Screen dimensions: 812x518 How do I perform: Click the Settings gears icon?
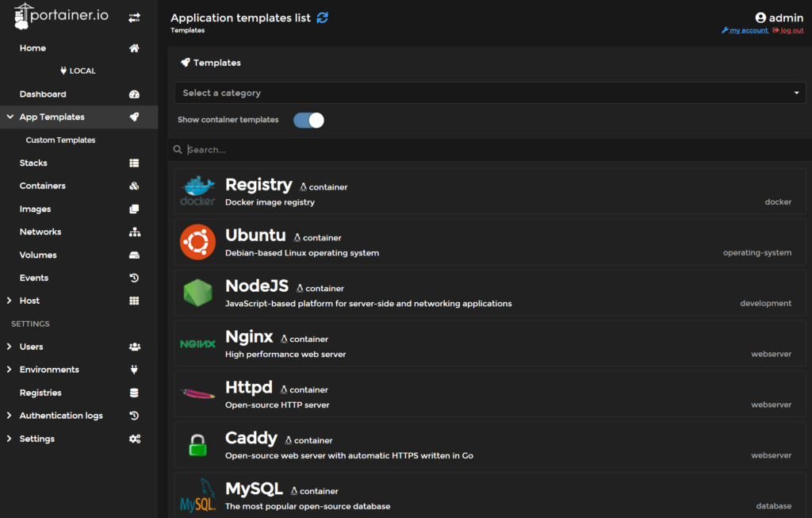(x=135, y=439)
